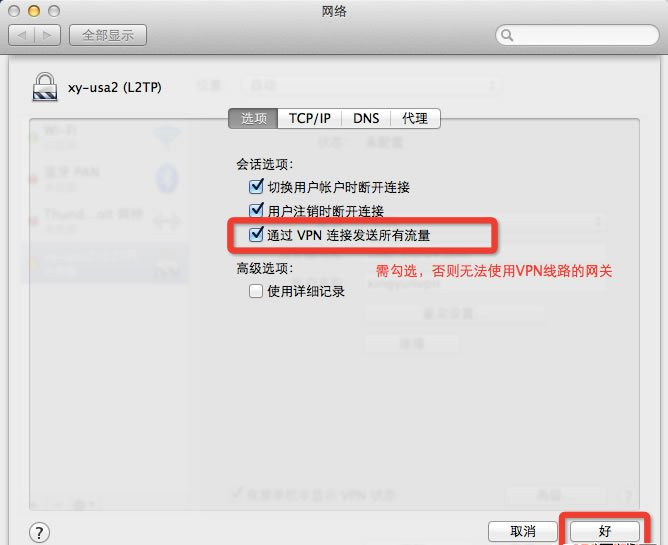Click the Bluetooth PAN icon in sidebar
Viewport: 668px width, 545px height.
pyautogui.click(x=167, y=178)
